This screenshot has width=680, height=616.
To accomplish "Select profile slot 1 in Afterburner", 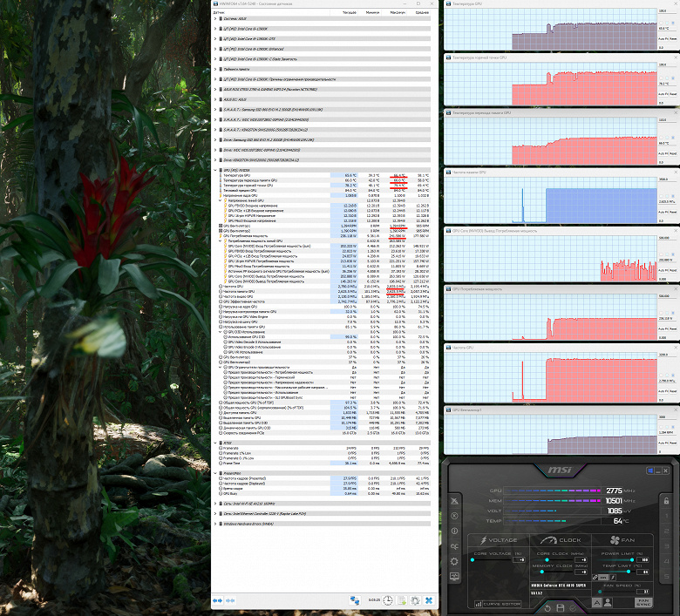I will click(x=667, y=517).
